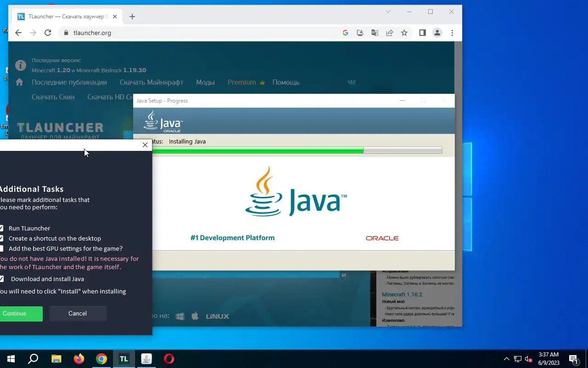Reload the tlauncher.org page
Viewport: 588px width, 368px height.
click(x=48, y=33)
